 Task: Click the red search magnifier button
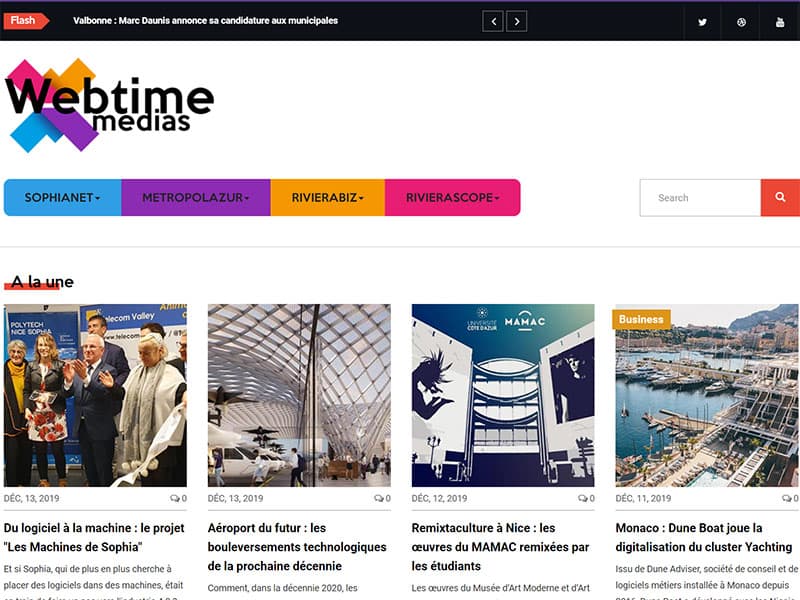(780, 198)
